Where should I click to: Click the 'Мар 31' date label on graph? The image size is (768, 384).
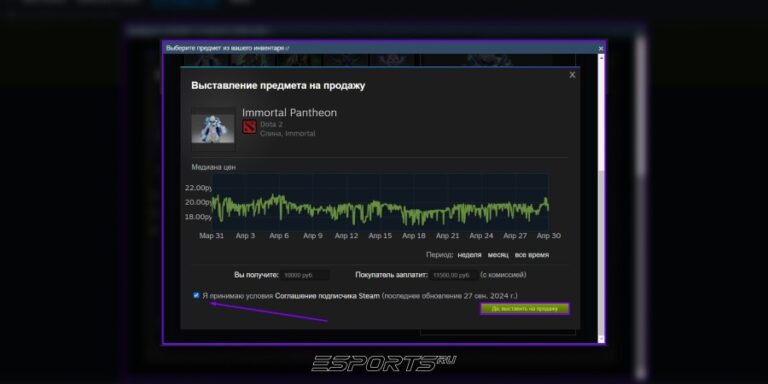point(212,236)
